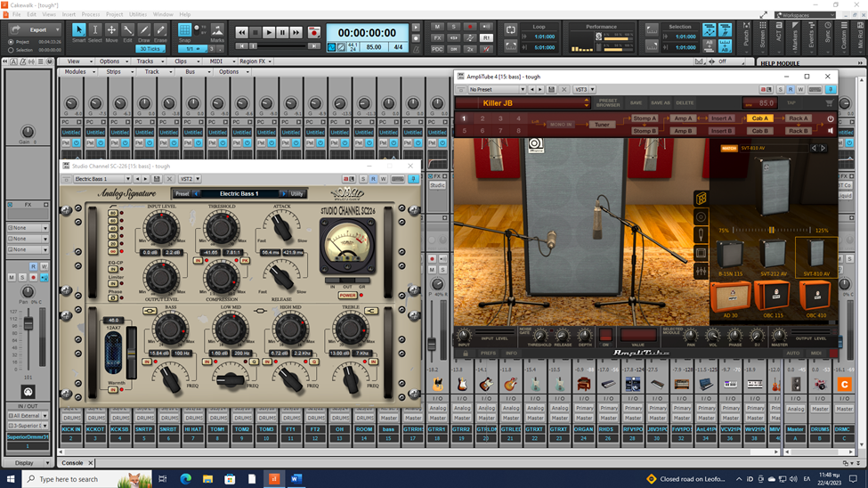
Task: Open the 30 Ticks snap dropdown
Action: (150, 49)
